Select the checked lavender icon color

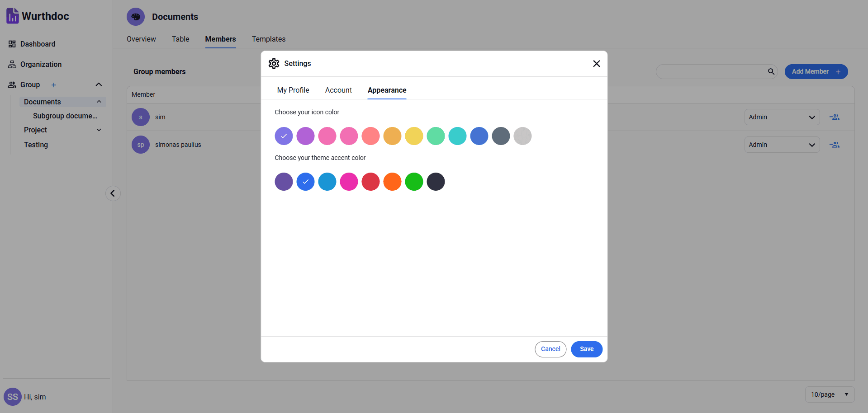click(x=284, y=136)
